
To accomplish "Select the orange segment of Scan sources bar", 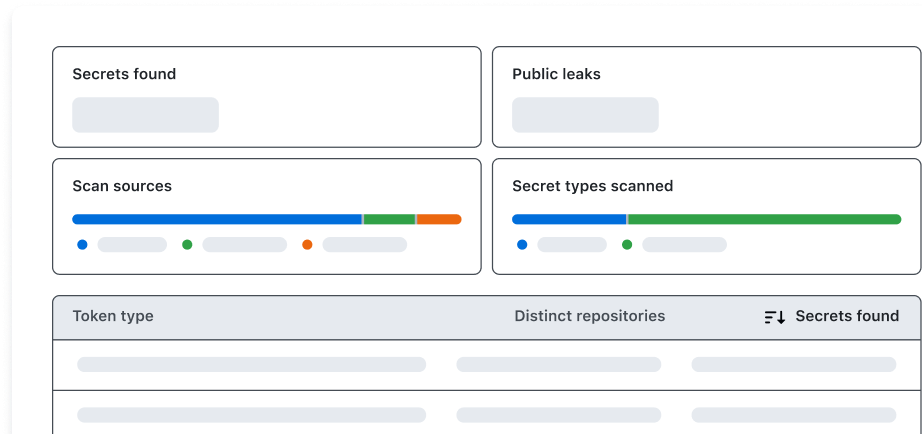I will [x=439, y=219].
